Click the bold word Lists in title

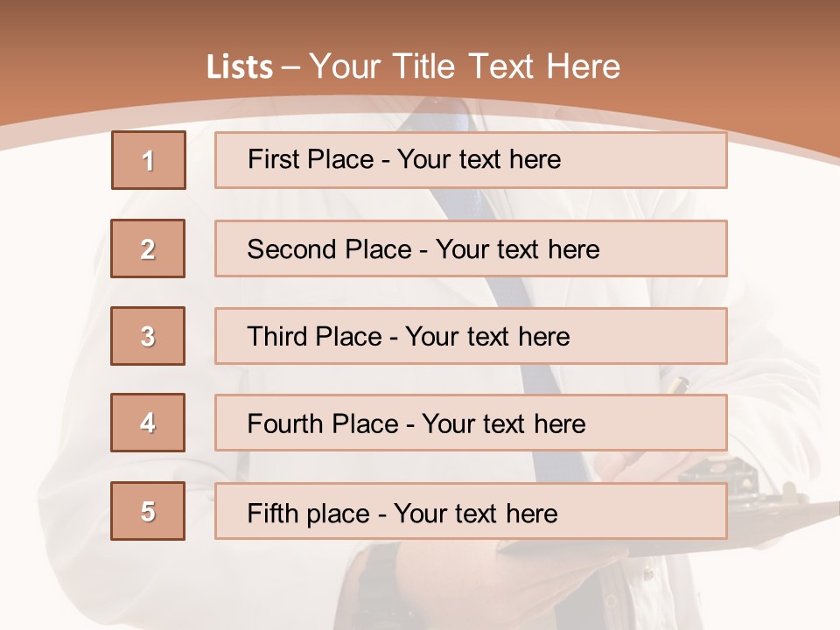click(239, 67)
